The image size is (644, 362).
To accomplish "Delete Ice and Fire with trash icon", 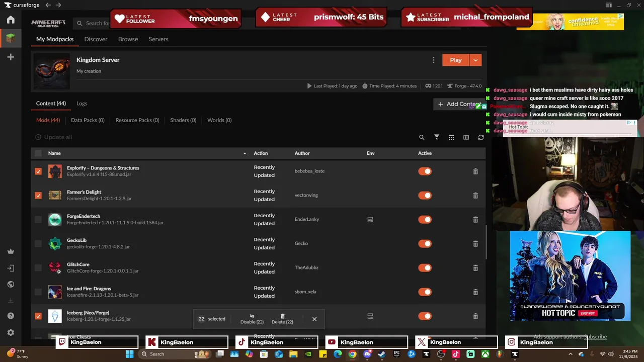I will tap(475, 292).
